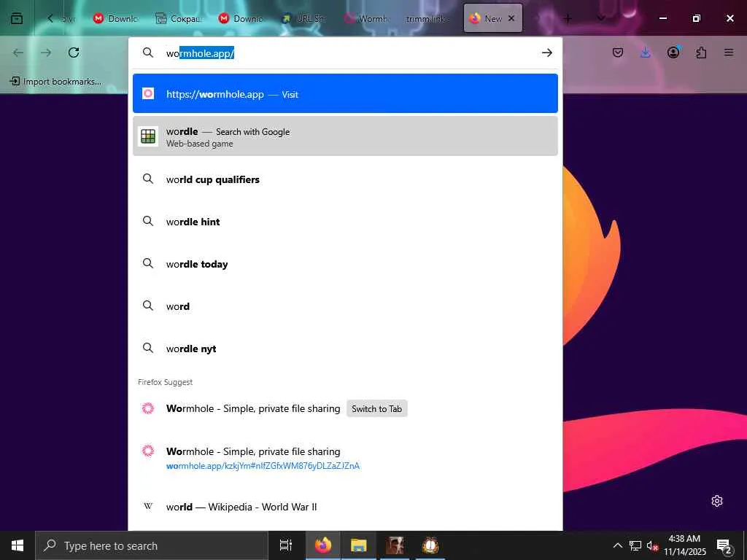Click Firefox taskbar icon
Screen dimensions: 747x560
coord(323,545)
